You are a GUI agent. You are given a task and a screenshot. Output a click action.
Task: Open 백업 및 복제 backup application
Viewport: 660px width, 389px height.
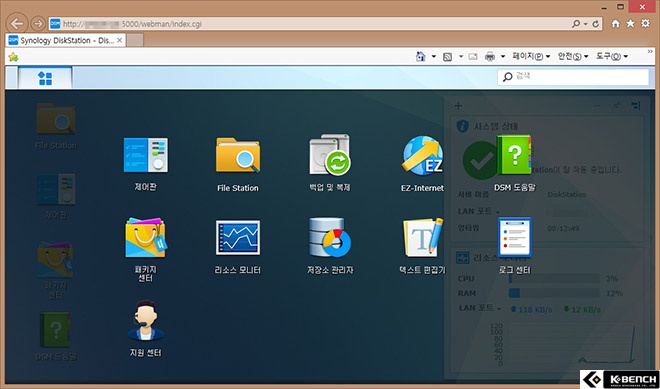[330, 155]
